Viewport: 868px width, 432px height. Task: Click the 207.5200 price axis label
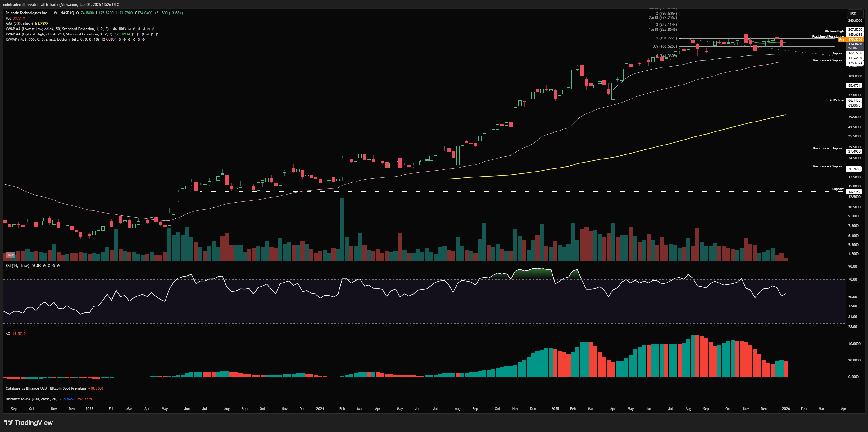pos(855,30)
